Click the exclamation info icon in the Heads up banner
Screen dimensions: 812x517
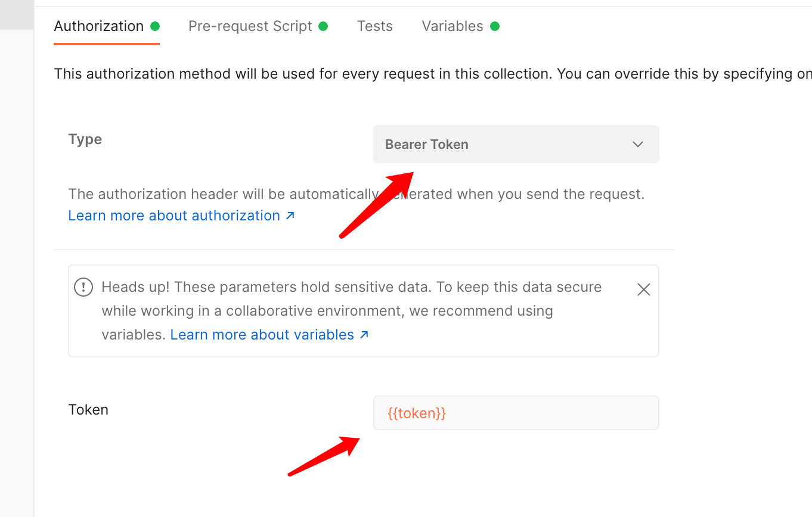click(x=83, y=287)
